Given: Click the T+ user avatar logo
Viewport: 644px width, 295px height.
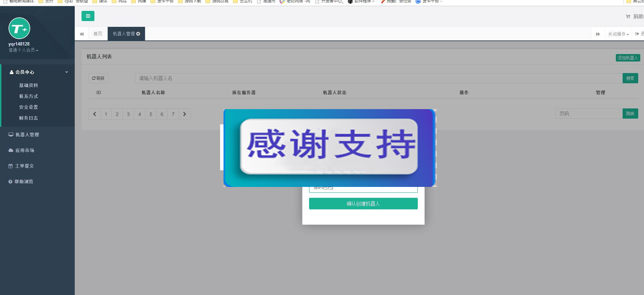Looking at the screenshot, I should pyautogui.click(x=19, y=29).
